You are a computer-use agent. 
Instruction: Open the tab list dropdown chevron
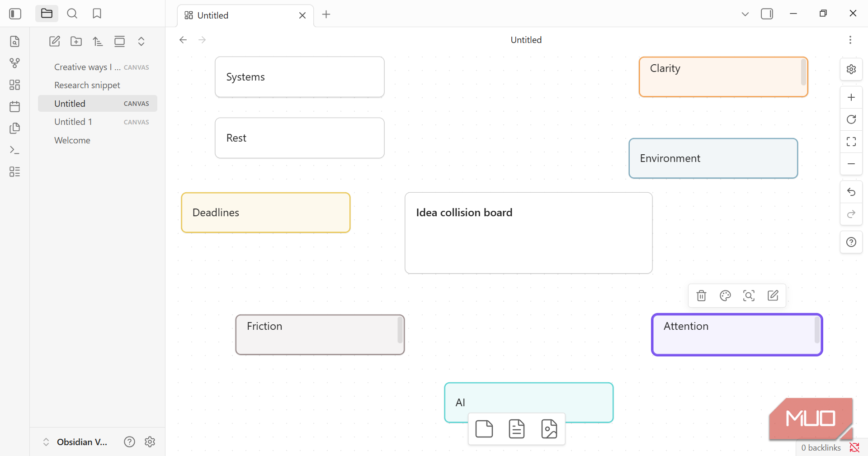click(x=745, y=14)
